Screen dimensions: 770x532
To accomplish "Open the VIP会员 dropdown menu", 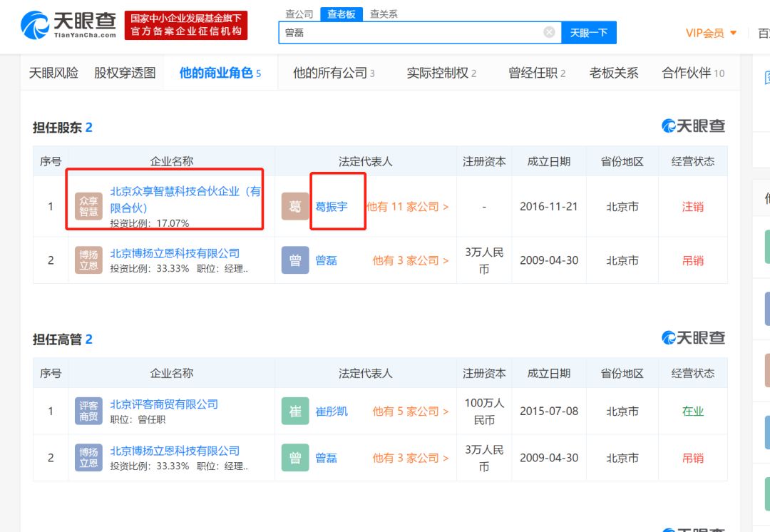I will [711, 33].
